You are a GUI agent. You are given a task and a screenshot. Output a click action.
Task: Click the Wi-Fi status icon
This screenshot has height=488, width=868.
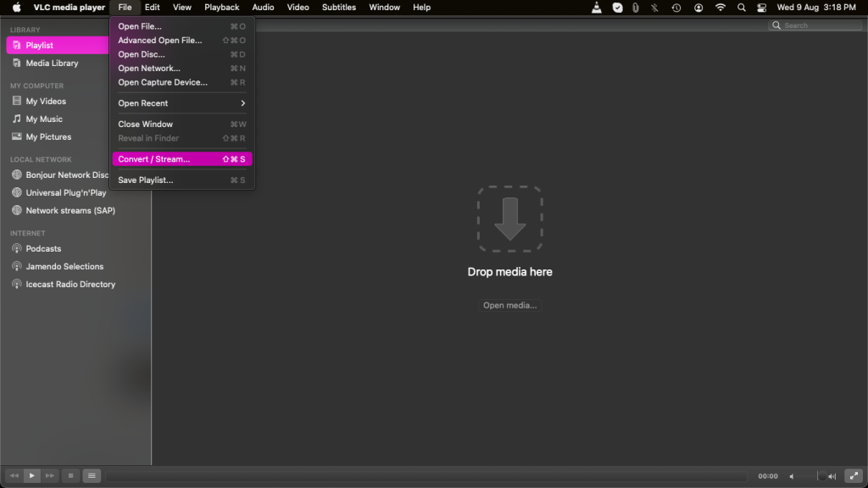[x=721, y=7]
